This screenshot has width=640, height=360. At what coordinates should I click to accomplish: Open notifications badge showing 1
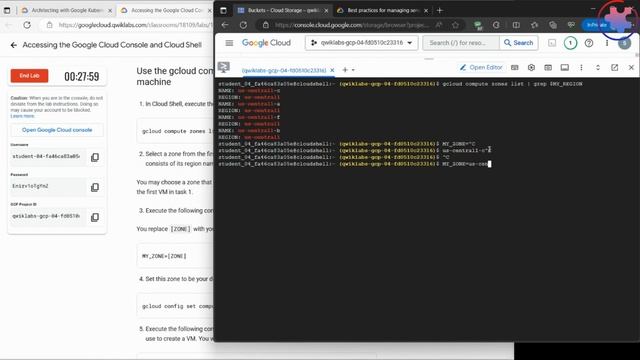click(570, 43)
